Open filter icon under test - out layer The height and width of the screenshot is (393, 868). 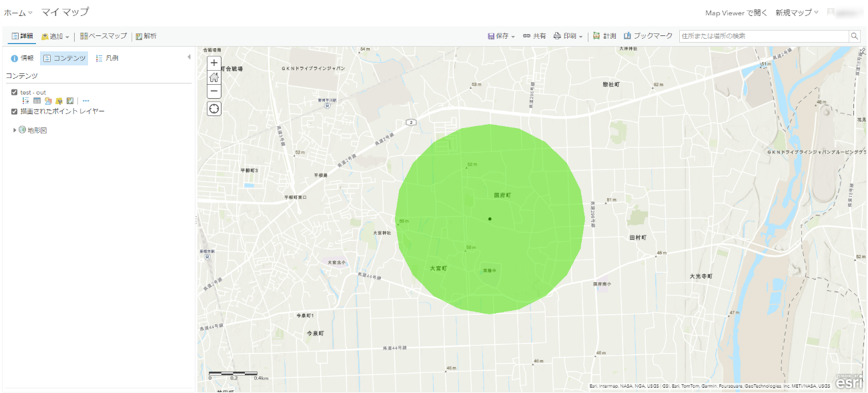tap(59, 101)
